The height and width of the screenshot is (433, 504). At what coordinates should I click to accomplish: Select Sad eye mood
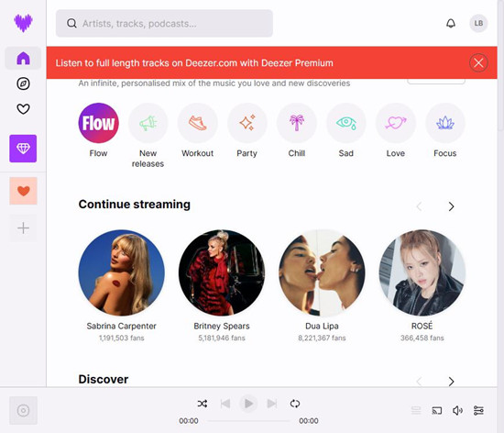click(345, 123)
